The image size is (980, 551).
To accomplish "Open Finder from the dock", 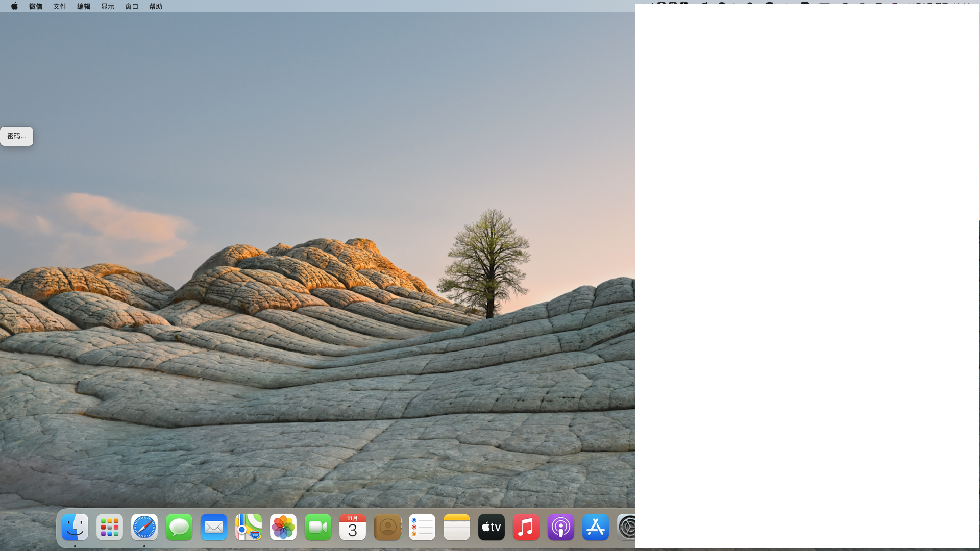I will tap(75, 528).
